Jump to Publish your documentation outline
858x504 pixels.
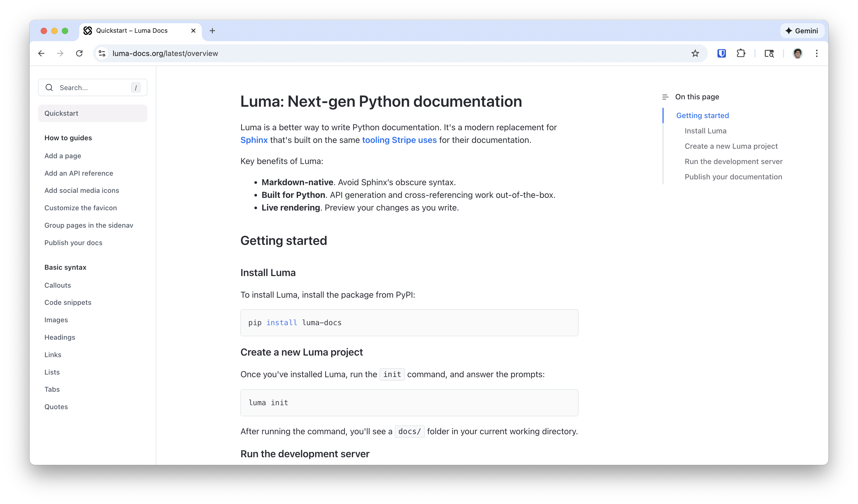[x=733, y=177]
